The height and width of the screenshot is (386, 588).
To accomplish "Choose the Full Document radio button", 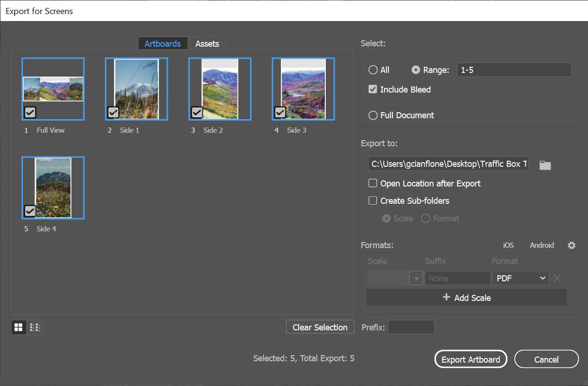I will [x=372, y=115].
